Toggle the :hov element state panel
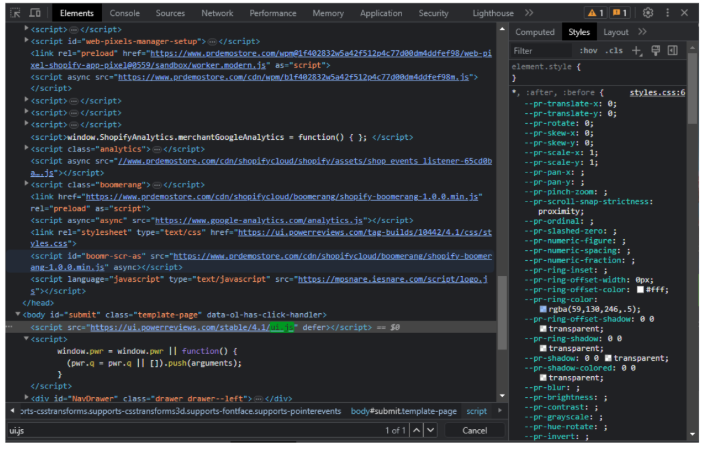 [588, 51]
